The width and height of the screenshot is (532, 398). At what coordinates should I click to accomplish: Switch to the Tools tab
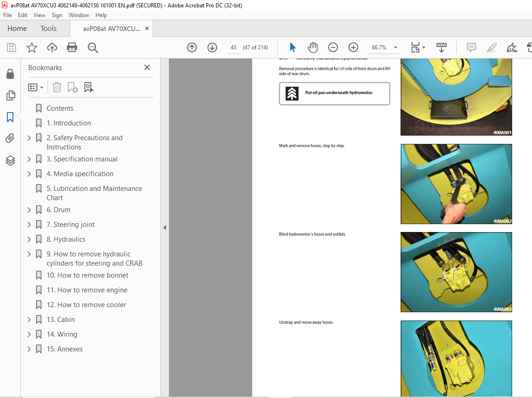coord(48,29)
